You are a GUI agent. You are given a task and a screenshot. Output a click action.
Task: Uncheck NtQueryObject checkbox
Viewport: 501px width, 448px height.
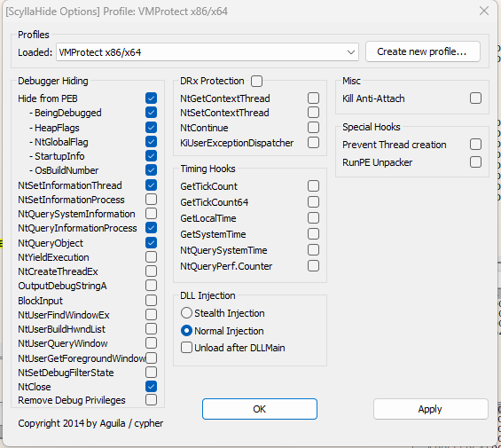click(151, 243)
